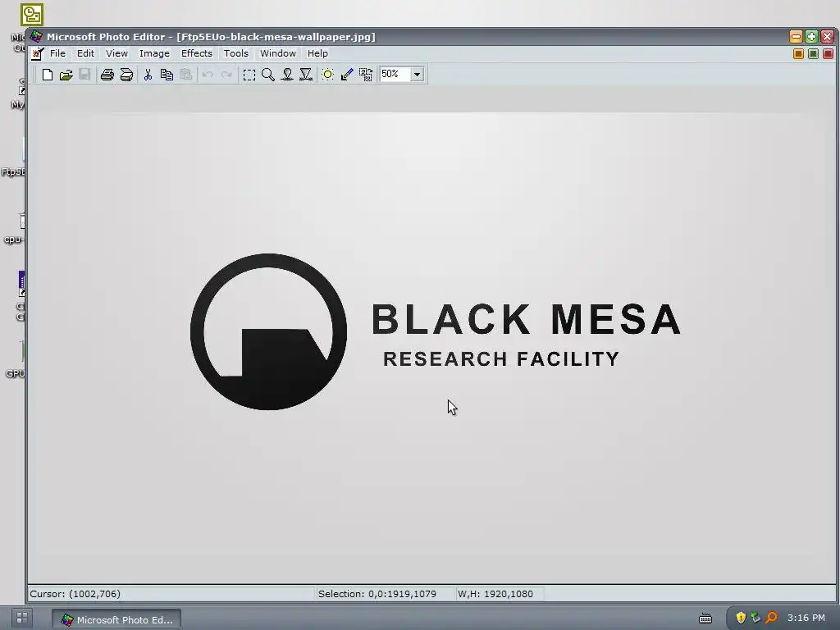Screen dimensions: 840x630
Task: Click the 3:16 PM taskbar clock
Action: [x=806, y=618]
